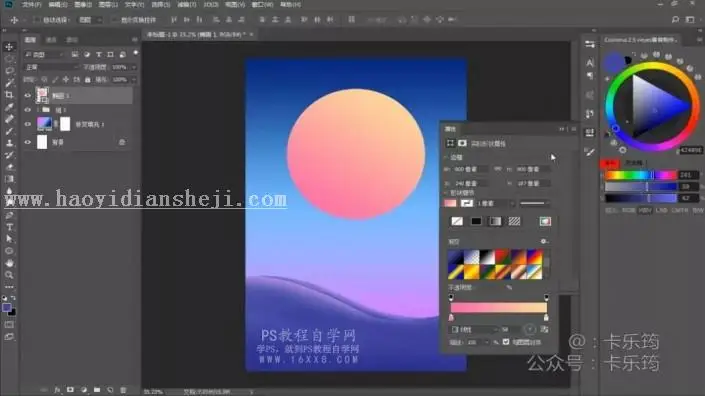Hide the 椭圆 1 layer via eye icon

(x=28, y=96)
